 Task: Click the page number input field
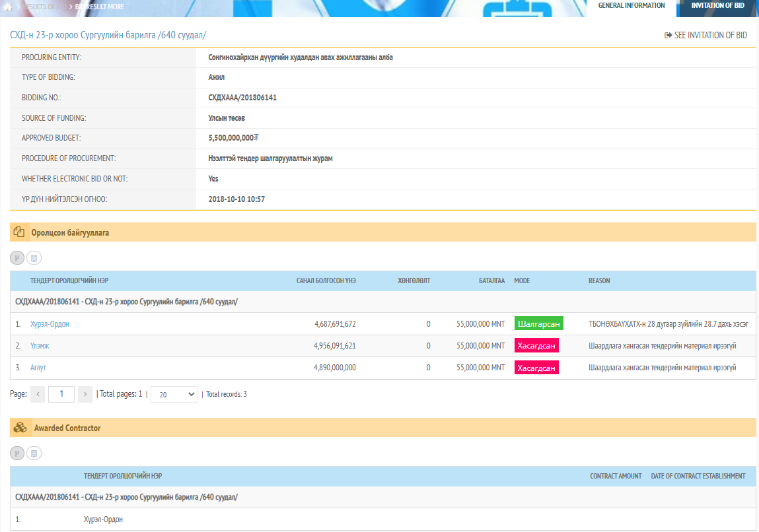[61, 394]
